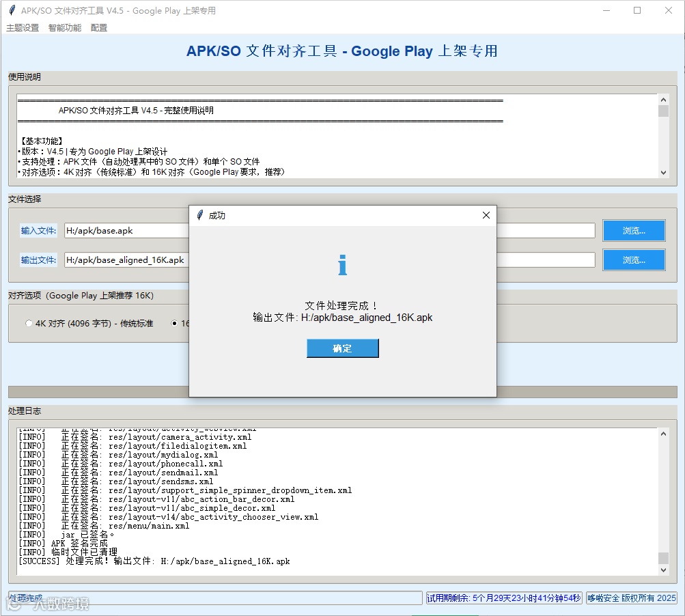
Task: Maximize the main application window
Action: [x=637, y=10]
